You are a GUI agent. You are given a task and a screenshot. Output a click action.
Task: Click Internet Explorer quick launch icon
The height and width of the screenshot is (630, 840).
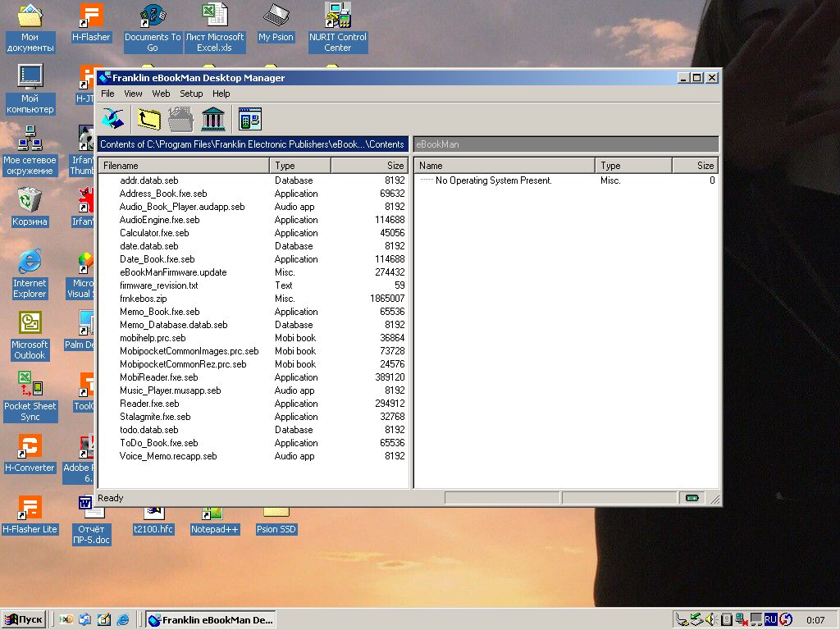[123, 620]
